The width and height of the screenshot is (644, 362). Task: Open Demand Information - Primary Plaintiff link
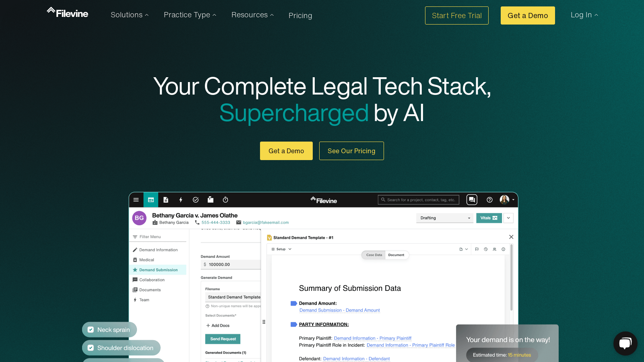point(373,338)
